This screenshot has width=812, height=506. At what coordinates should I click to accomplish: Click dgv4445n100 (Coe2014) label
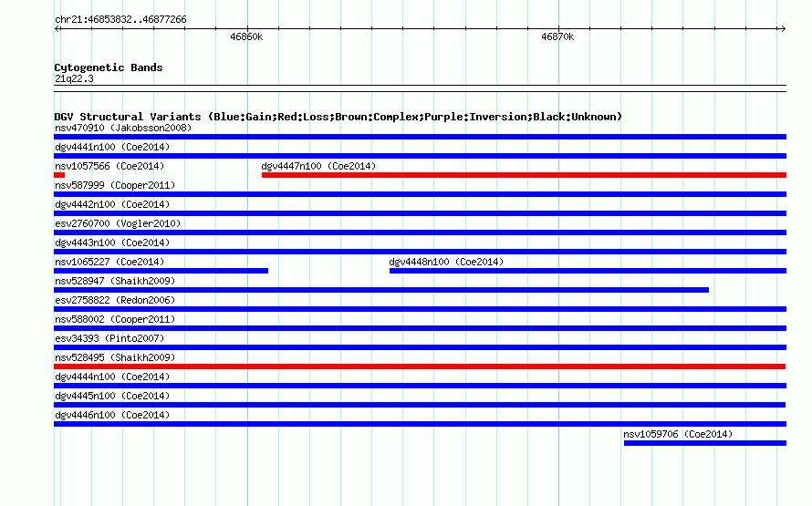[112, 396]
